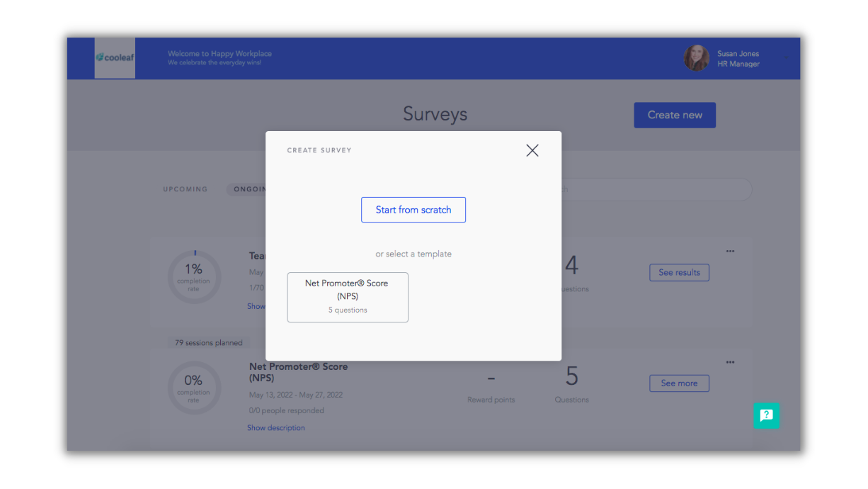Click the 'HR Manager' role text
The height and width of the screenshot is (489, 868).
tap(738, 64)
